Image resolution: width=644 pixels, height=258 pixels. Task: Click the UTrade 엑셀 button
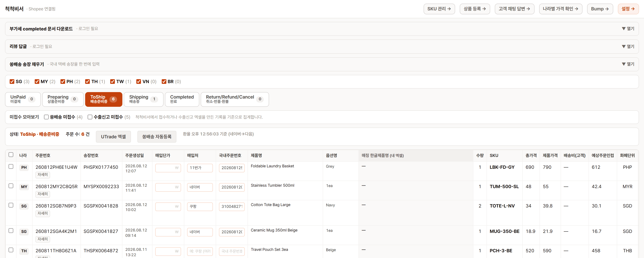point(113,137)
